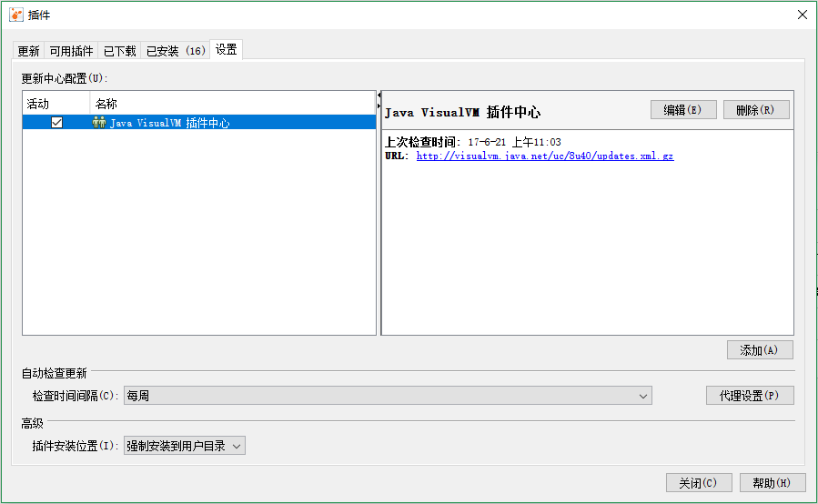Uncheck the active checkbox for Java VisualVM 插件中心
Viewport: 818px width, 504px height.
[x=56, y=123]
